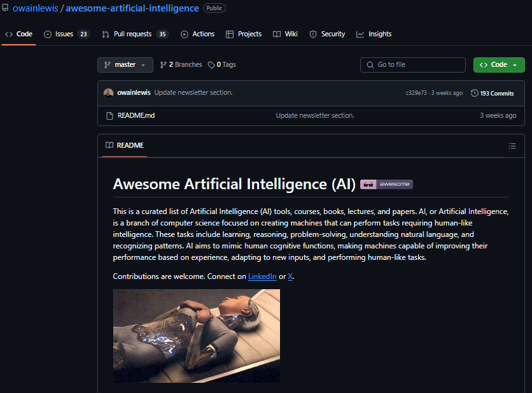Open the green Code dropdown button
The height and width of the screenshot is (393, 532).
[499, 64]
